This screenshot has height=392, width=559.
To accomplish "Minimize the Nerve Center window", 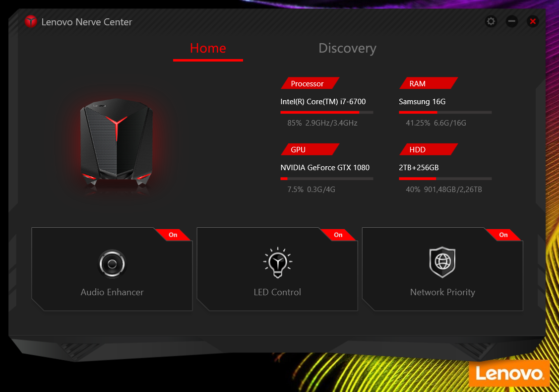I will (x=511, y=21).
